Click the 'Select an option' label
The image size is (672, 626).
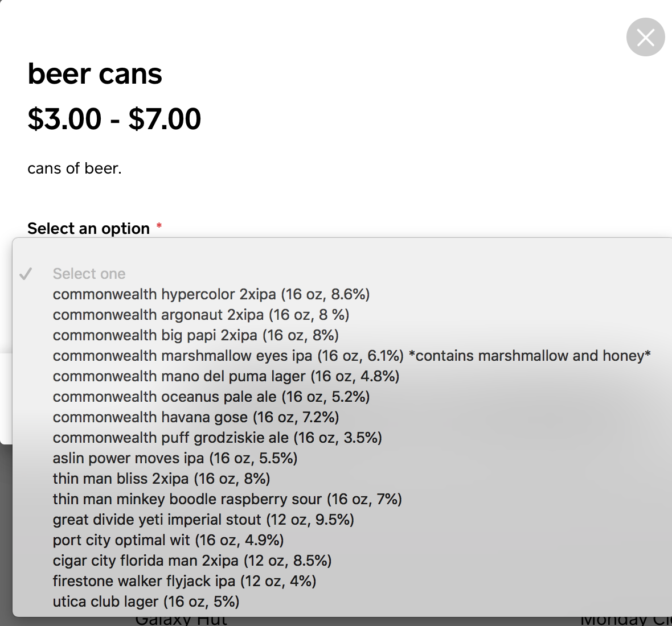(x=89, y=229)
